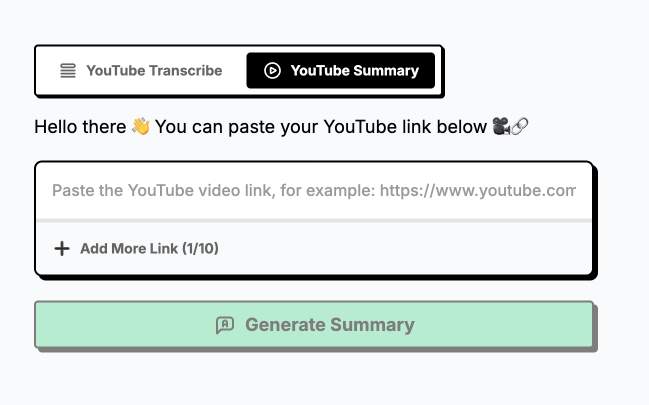Click the divider line under the link input
The width and height of the screenshot is (649, 405).
tap(314, 221)
